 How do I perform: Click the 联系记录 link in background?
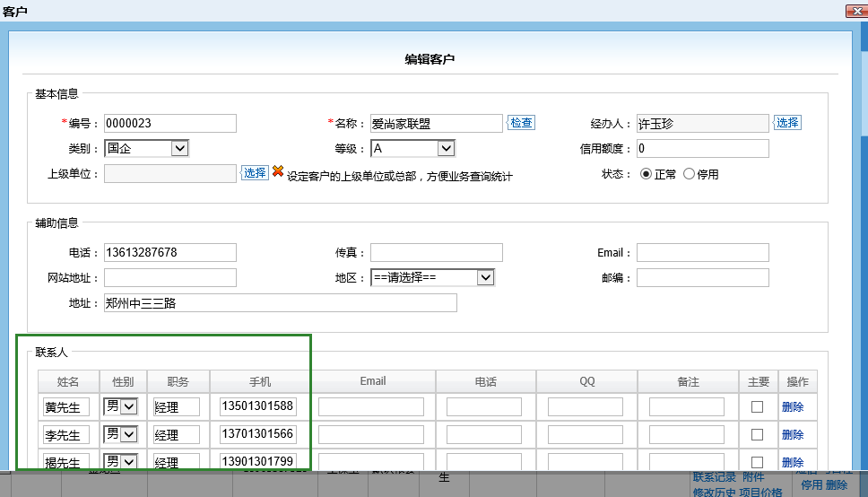[714, 477]
